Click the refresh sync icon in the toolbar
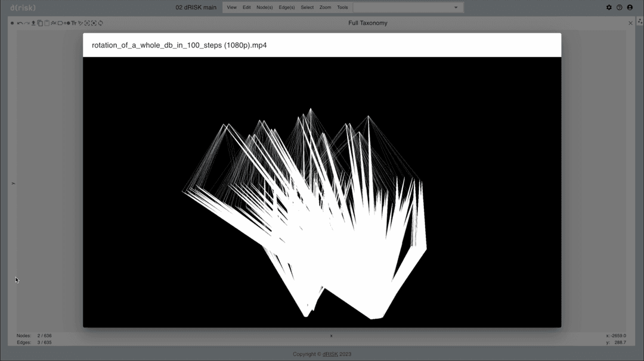The height and width of the screenshot is (361, 644). [101, 23]
